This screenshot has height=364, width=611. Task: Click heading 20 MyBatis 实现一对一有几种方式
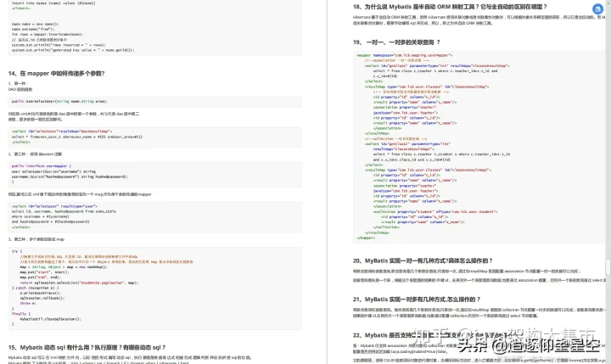point(423,260)
